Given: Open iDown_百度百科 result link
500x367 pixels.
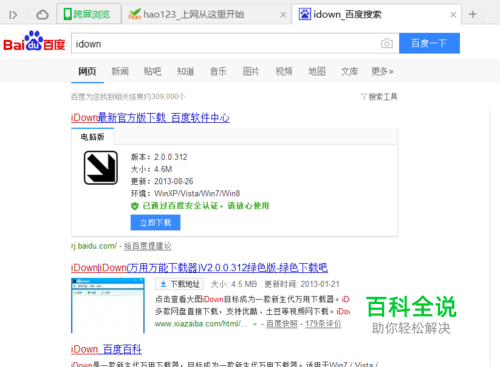Looking at the screenshot, I should pyautogui.click(x=106, y=349).
